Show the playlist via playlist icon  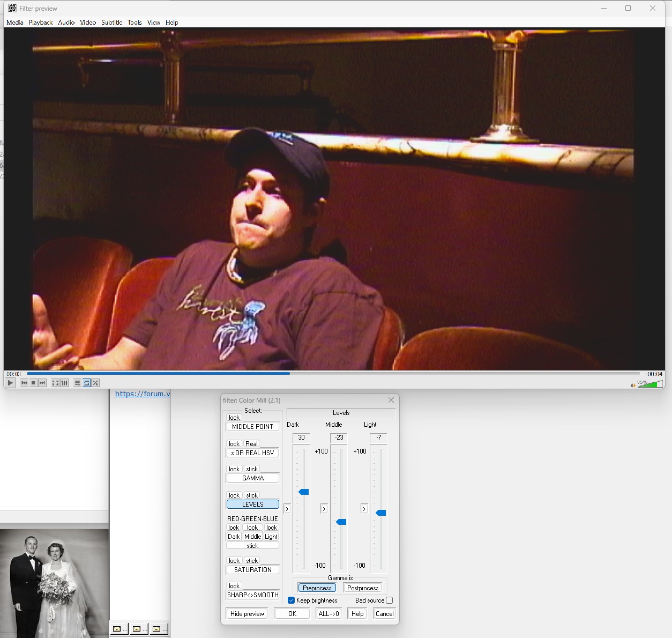pyautogui.click(x=77, y=383)
